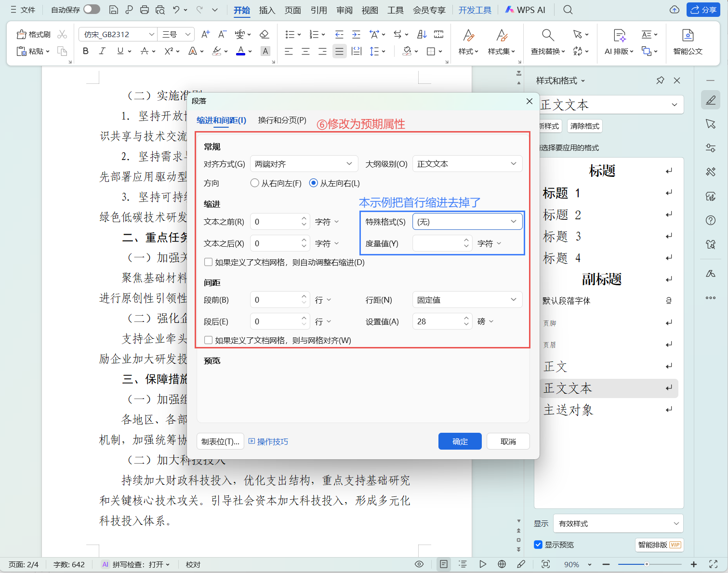Click the italic formatting icon

point(102,51)
